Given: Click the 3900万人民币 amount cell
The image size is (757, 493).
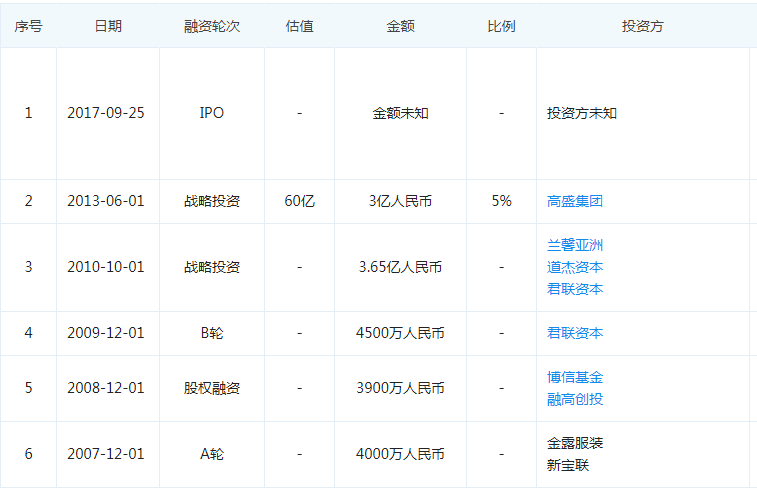Looking at the screenshot, I should click(x=400, y=388).
